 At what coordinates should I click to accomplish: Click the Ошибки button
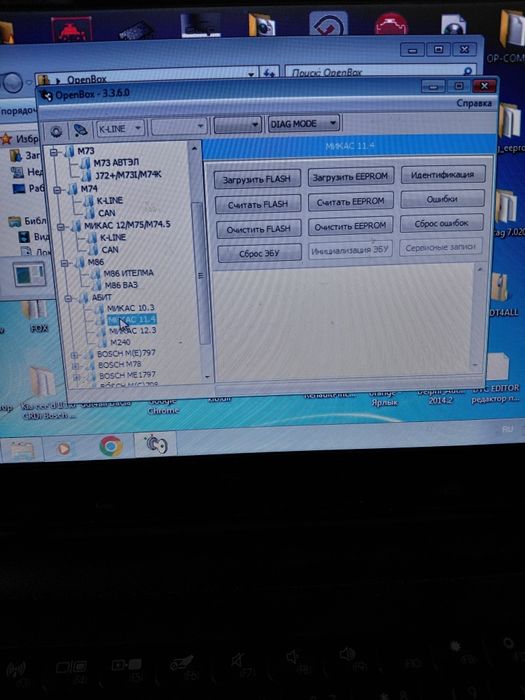pos(442,199)
